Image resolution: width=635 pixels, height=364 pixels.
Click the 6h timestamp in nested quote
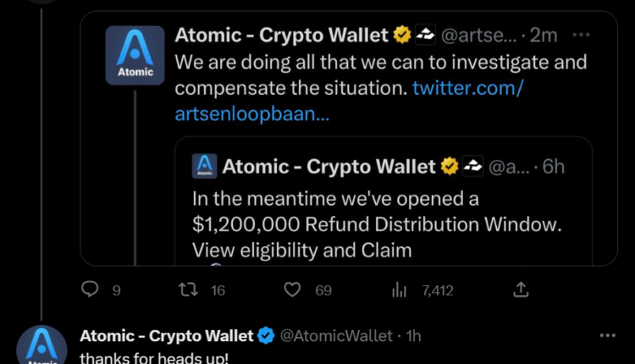(x=553, y=167)
